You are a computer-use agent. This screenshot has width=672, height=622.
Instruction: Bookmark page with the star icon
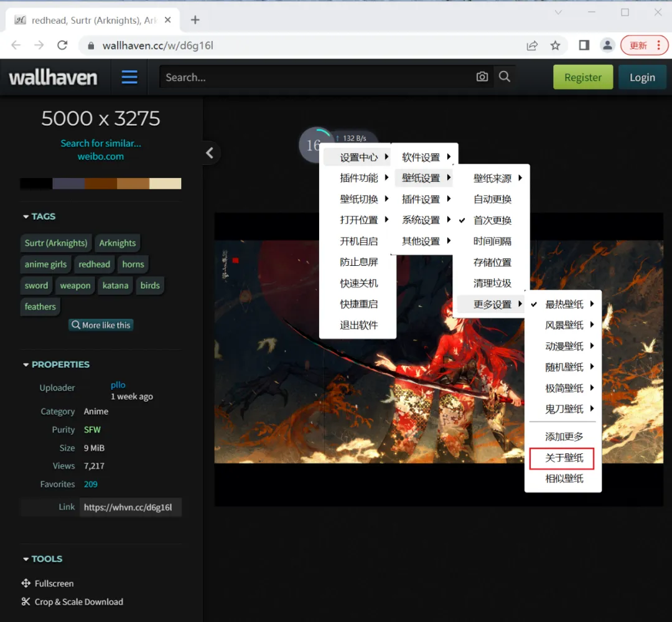[555, 45]
